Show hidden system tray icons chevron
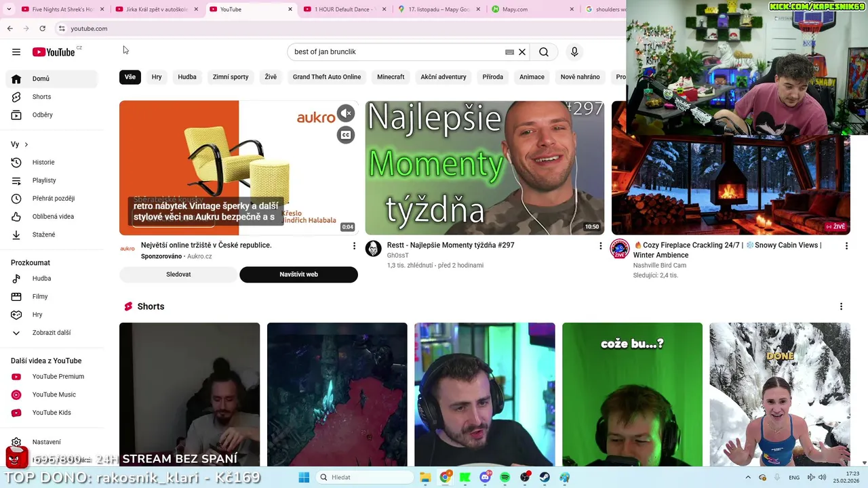This screenshot has width=868, height=488. coord(748,477)
